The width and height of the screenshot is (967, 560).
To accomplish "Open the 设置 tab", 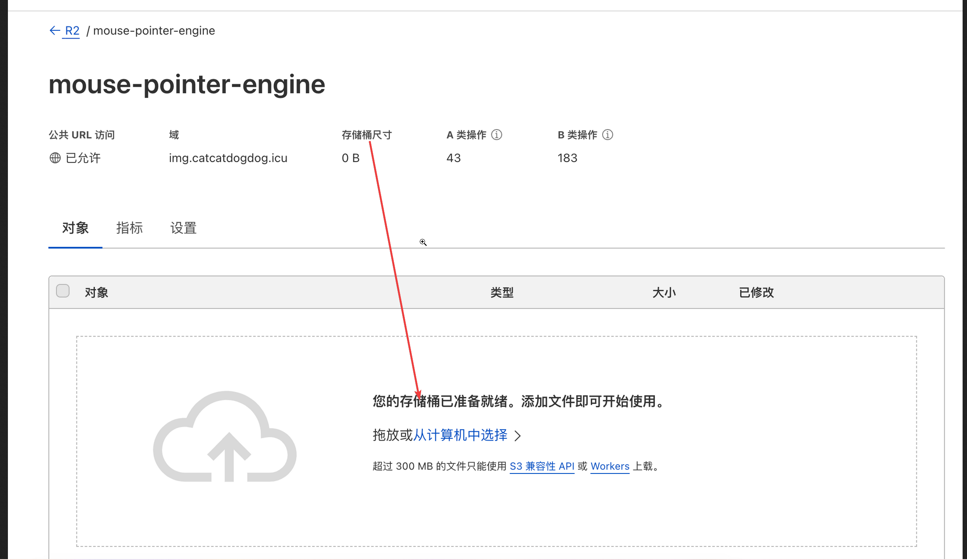I will pyautogui.click(x=183, y=228).
